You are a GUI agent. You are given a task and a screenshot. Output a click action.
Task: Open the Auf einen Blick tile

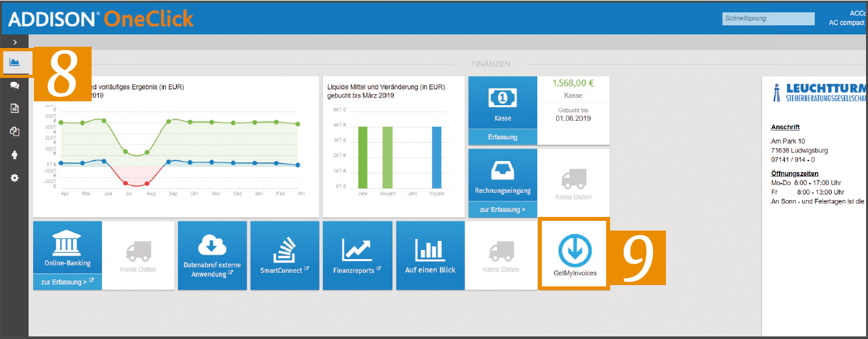pos(430,255)
